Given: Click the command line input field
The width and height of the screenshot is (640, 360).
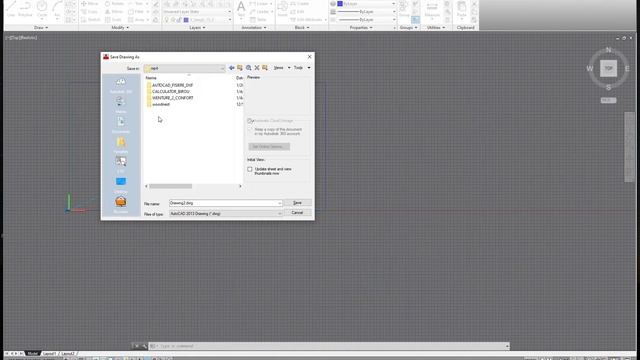Looking at the screenshot, I should 329,346.
